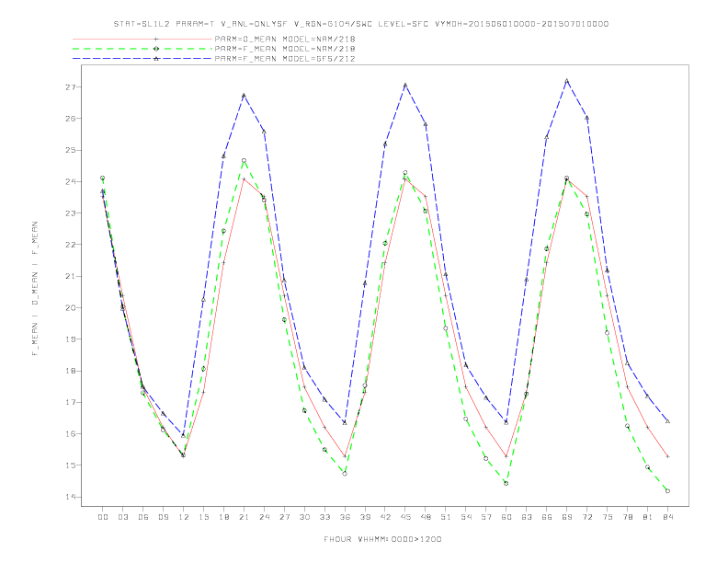Click x-axis tick label 15
This screenshot has width=728, height=563.
[x=203, y=517]
